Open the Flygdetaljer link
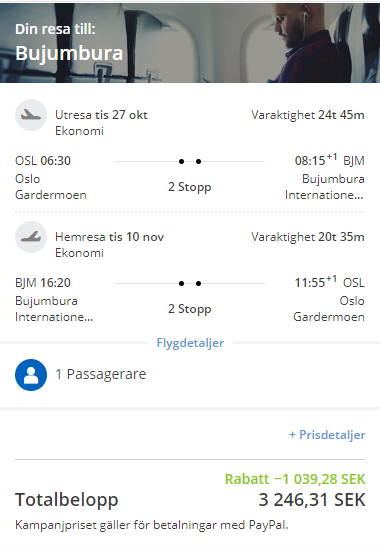The image size is (380, 550). pyautogui.click(x=190, y=343)
